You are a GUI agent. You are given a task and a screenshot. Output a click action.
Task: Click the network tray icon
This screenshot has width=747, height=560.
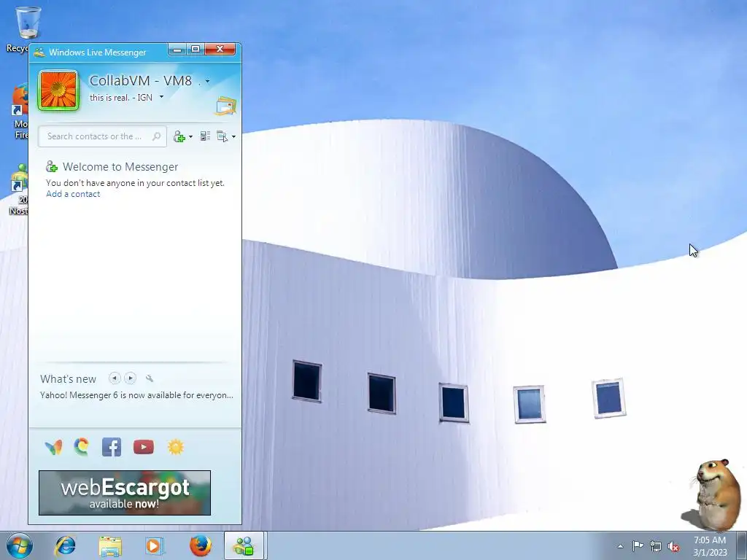click(656, 547)
